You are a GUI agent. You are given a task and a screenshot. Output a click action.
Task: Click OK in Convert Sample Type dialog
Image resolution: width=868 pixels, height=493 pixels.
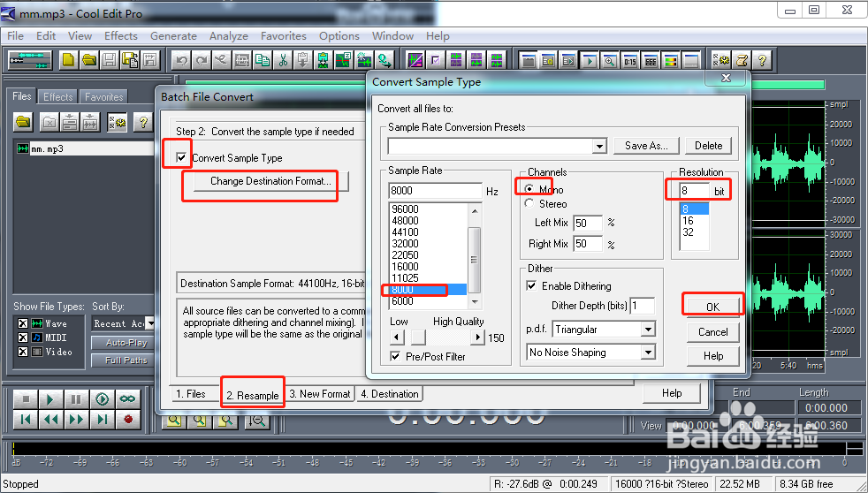[x=713, y=307]
